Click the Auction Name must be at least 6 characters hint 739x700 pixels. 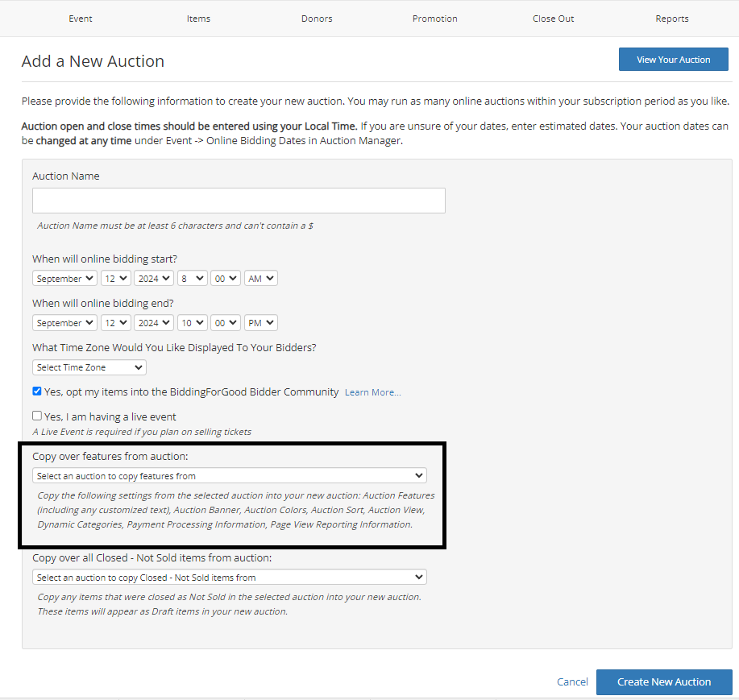175,226
